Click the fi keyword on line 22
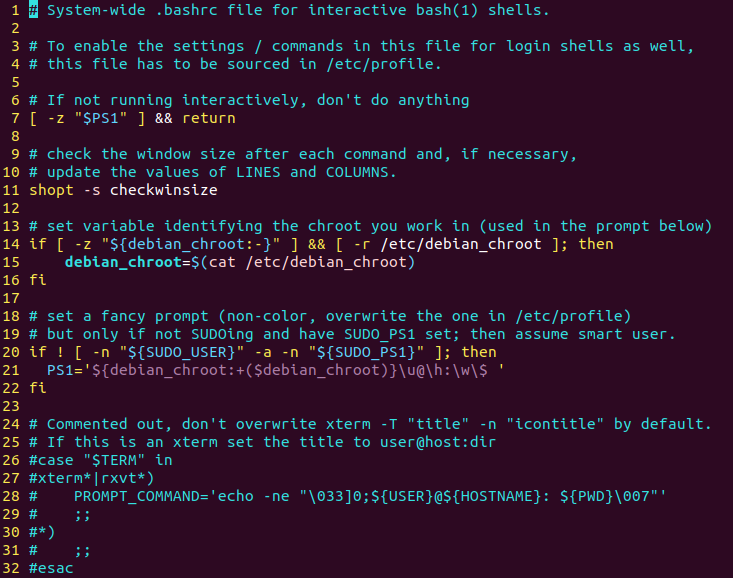The width and height of the screenshot is (733, 578). [x=38, y=388]
